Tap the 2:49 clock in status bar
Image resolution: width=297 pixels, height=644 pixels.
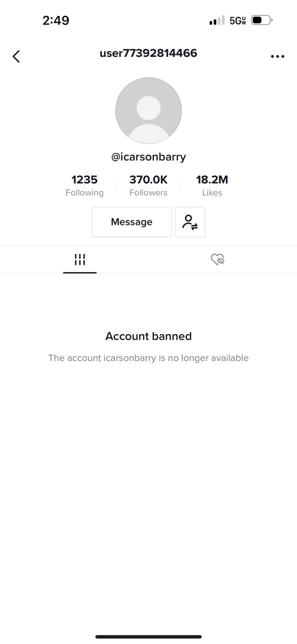pos(56,21)
